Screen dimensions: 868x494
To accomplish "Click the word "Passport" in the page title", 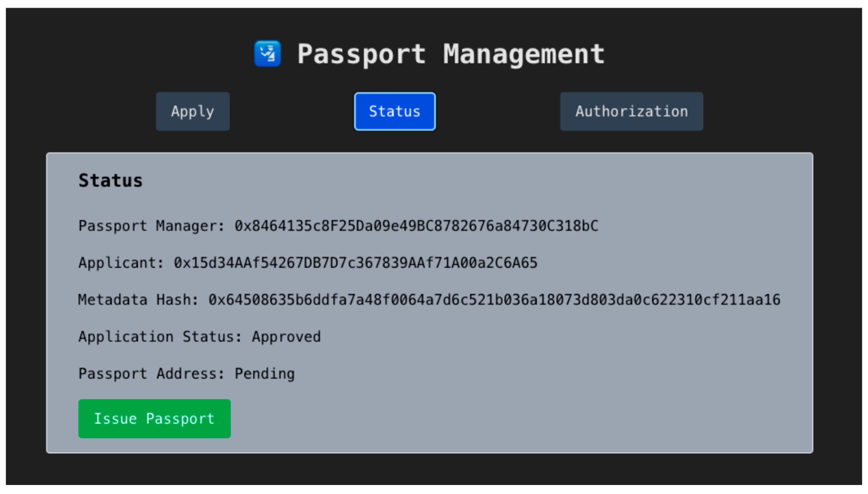I will [x=361, y=54].
